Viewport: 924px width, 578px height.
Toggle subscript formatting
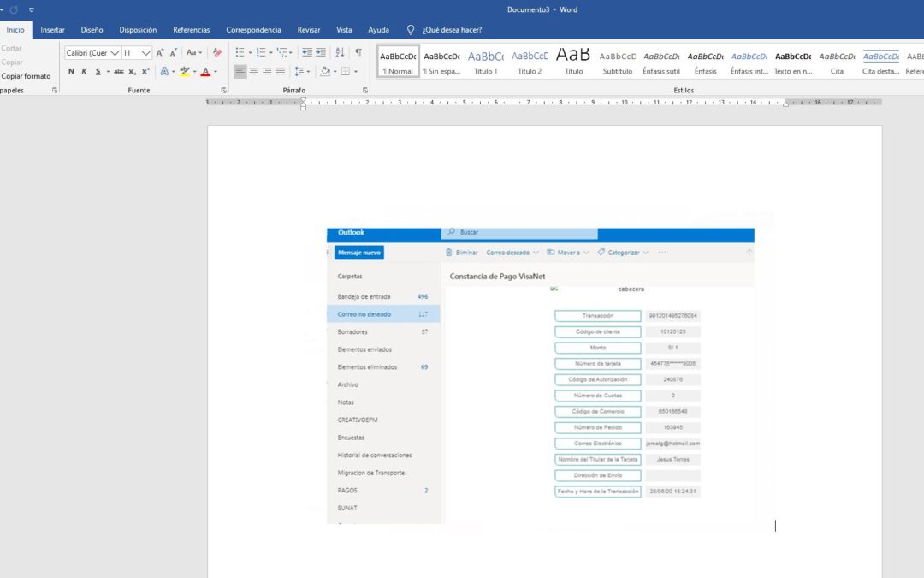tap(132, 71)
